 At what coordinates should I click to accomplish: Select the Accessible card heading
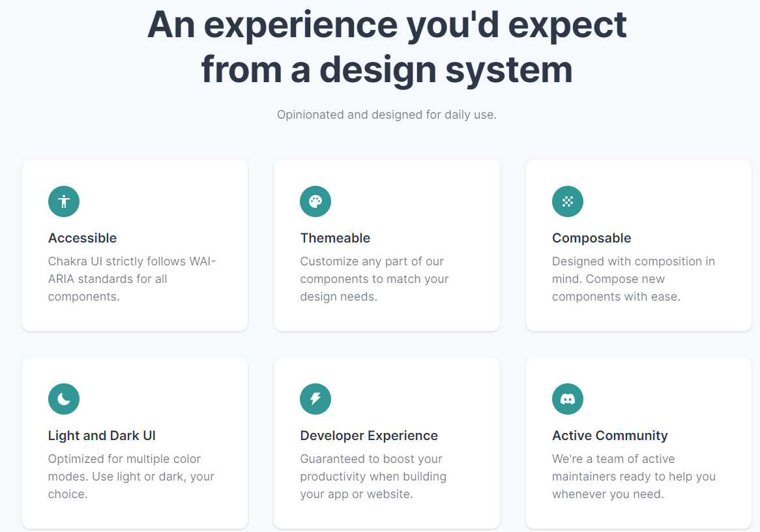click(82, 238)
